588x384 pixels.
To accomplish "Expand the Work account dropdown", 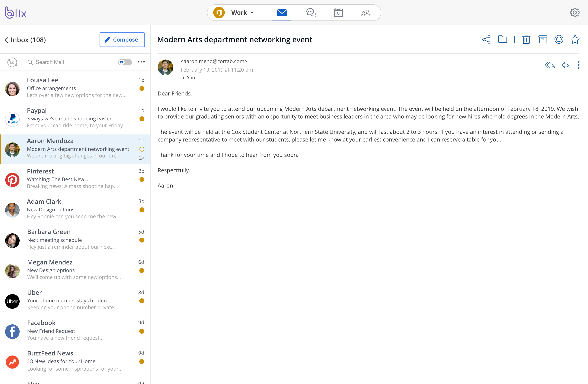I will pyautogui.click(x=242, y=13).
